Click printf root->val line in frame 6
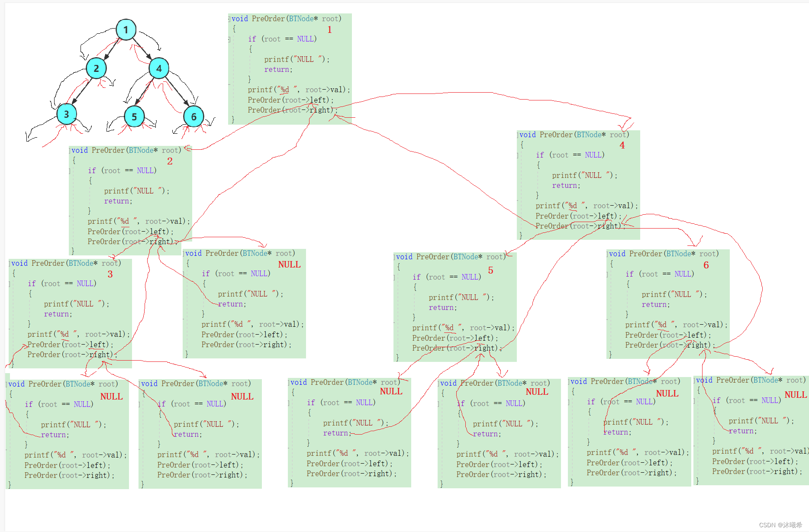 click(676, 325)
